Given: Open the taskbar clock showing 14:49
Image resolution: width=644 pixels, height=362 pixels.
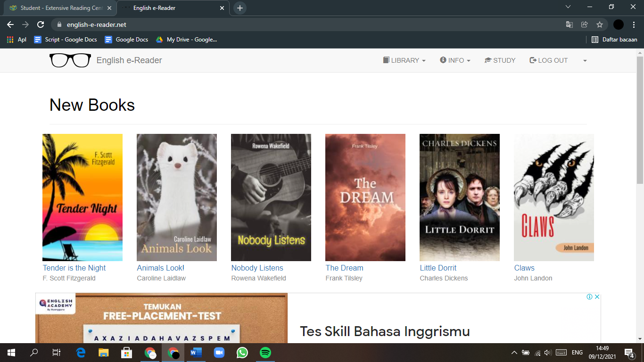Looking at the screenshot, I should (x=602, y=353).
